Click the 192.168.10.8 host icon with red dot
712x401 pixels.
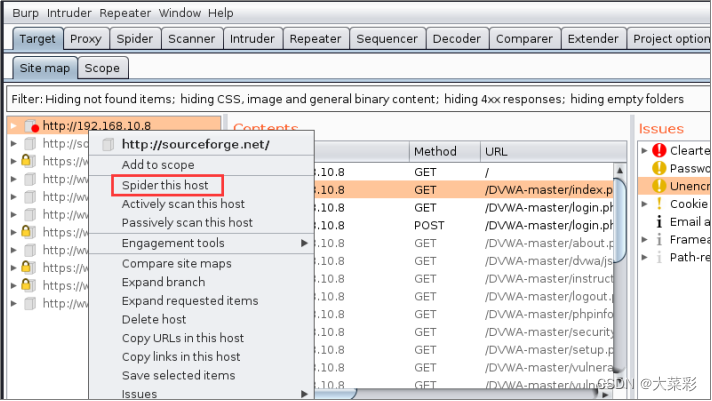pos(31,126)
